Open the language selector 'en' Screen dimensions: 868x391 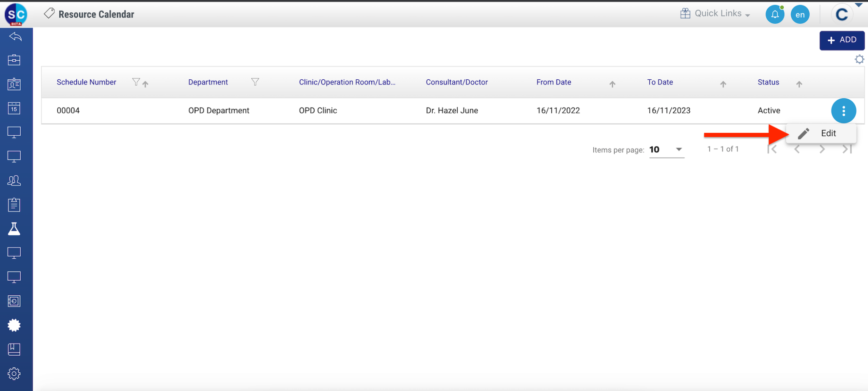click(800, 14)
